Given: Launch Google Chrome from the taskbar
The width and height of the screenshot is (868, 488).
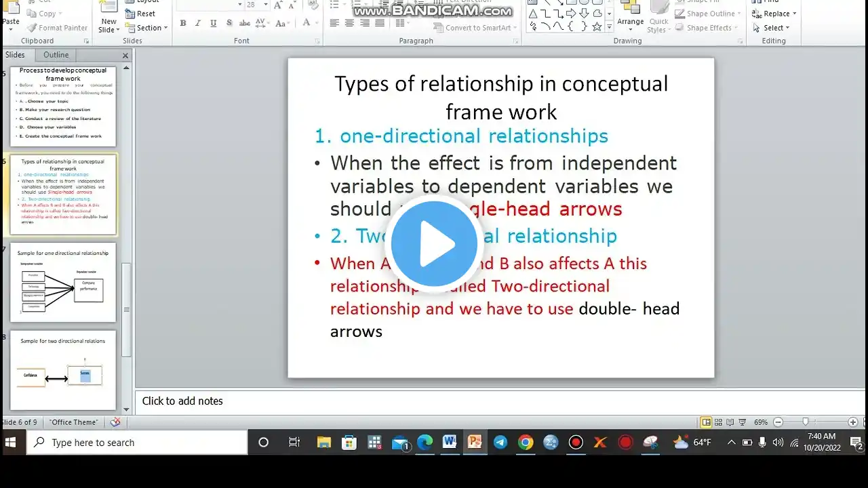Looking at the screenshot, I should (x=526, y=443).
